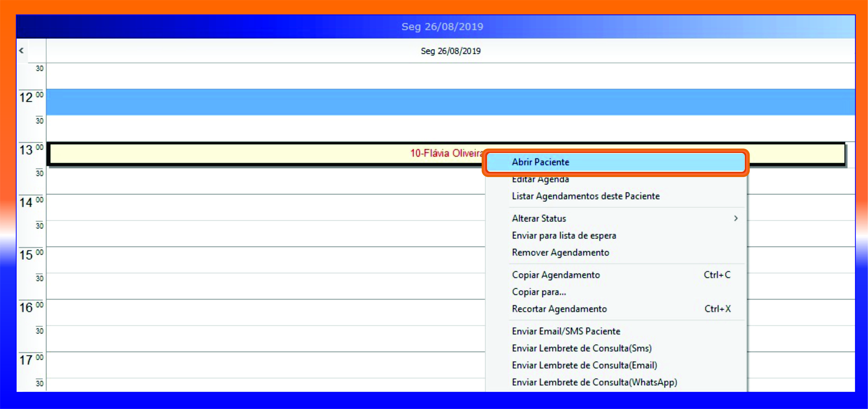
Task: Select Recortar Agendamento from menu
Action: [x=559, y=309]
